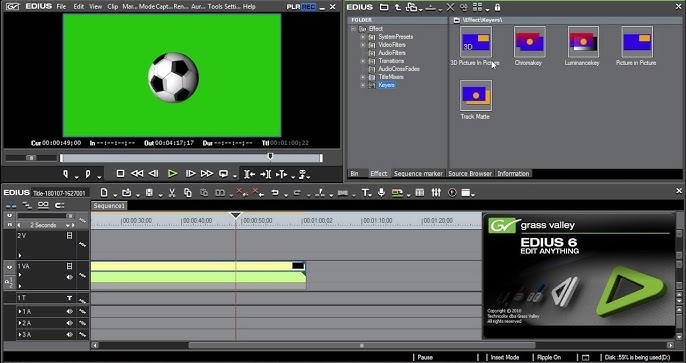Toggle mute speaker on track 1 A
This screenshot has height=363, width=686.
tap(70, 311)
